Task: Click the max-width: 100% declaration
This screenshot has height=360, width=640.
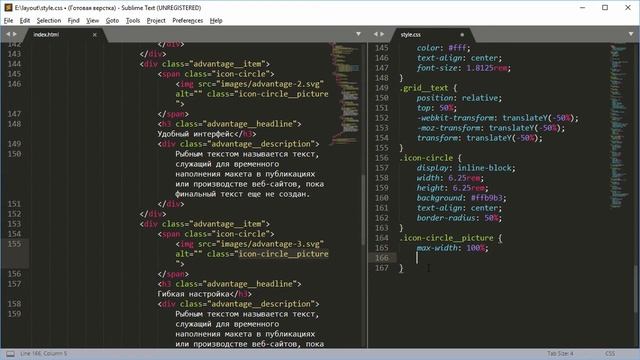Action: [452, 248]
